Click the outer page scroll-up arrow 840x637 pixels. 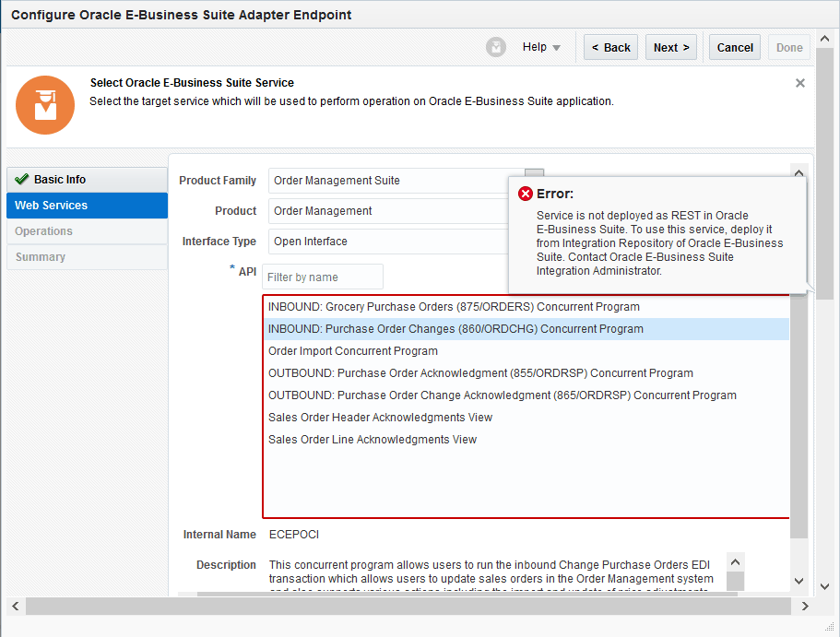[825, 39]
